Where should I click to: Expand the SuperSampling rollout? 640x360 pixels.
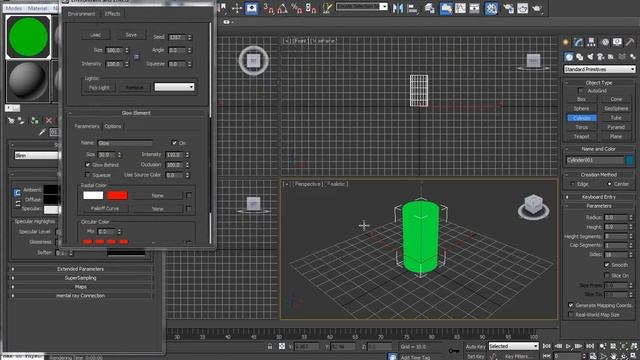(x=80, y=278)
